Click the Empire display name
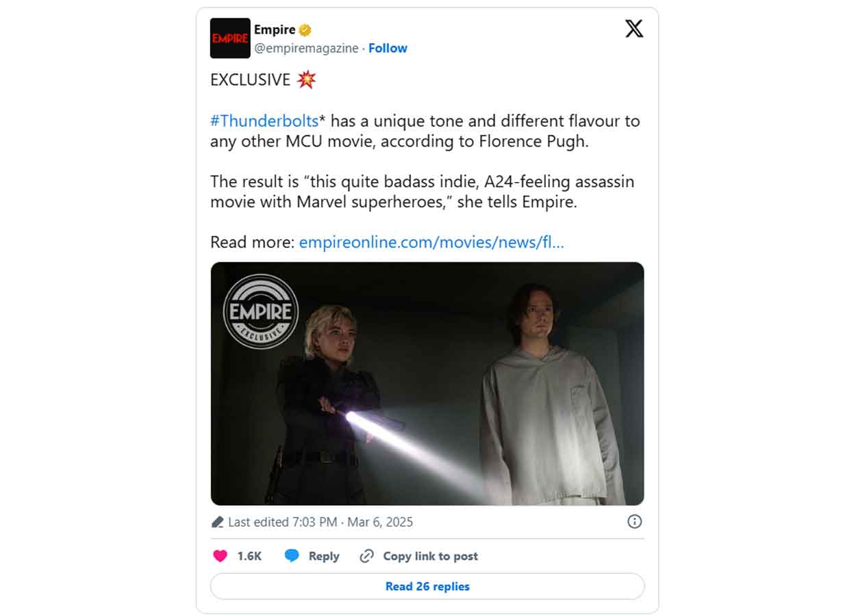This screenshot has width=856, height=616. [275, 30]
